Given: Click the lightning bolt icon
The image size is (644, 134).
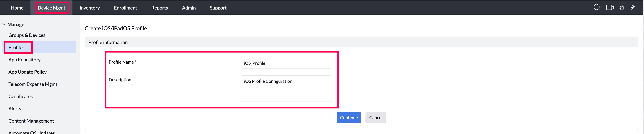Looking at the screenshot, I should point(633,7).
